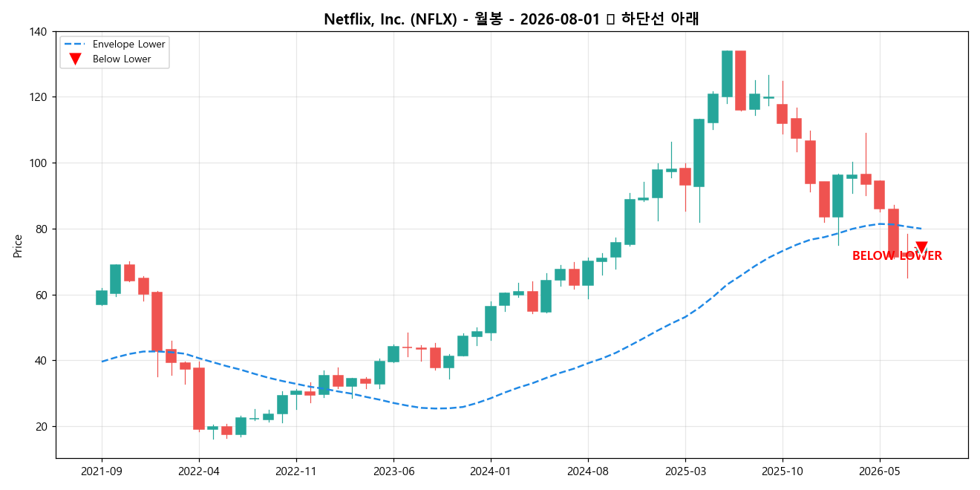Click the dashed blue line sample in legend
The width and height of the screenshot is (980, 490).
tap(74, 45)
